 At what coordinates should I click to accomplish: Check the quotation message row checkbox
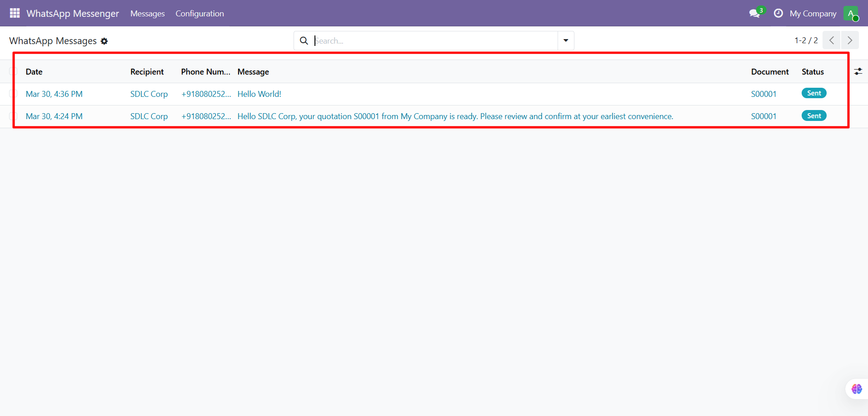point(13,116)
